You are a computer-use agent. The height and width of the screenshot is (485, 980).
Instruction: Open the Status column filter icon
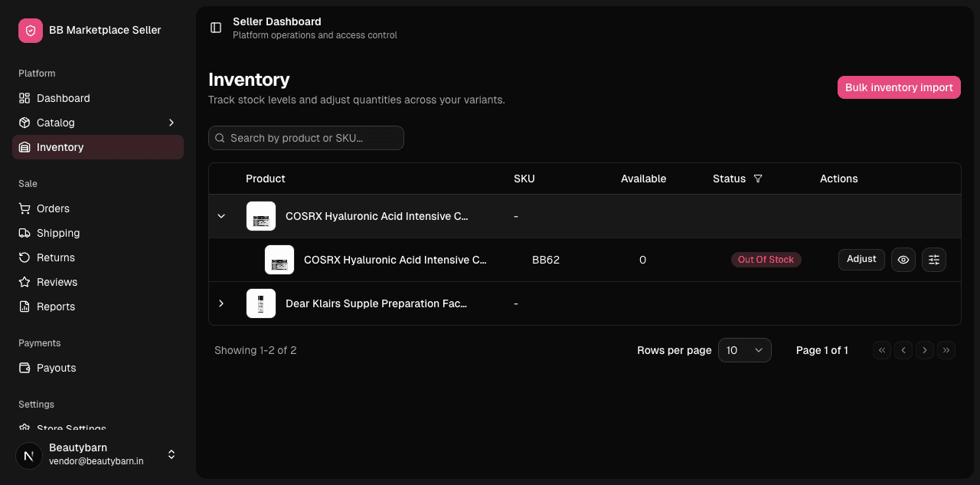[758, 179]
